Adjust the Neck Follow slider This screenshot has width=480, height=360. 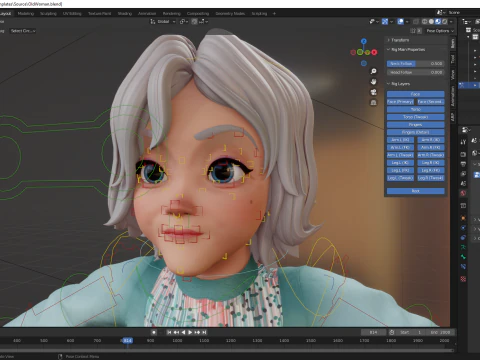[415, 63]
